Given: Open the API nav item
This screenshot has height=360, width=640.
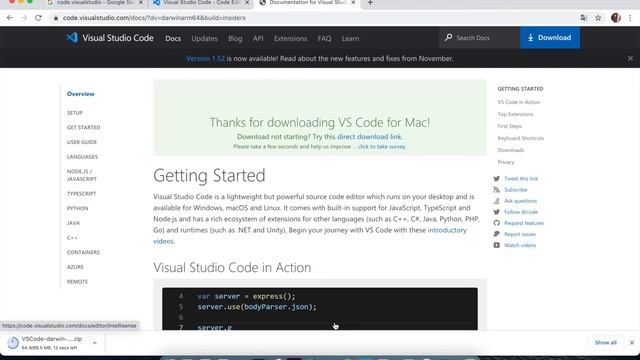Looking at the screenshot, I should point(258,38).
